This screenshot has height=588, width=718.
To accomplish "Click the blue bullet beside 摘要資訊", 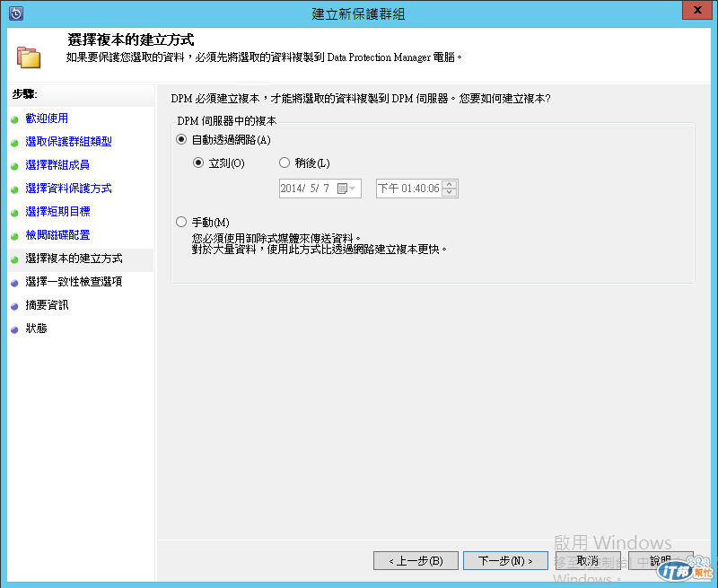I will pyautogui.click(x=14, y=306).
